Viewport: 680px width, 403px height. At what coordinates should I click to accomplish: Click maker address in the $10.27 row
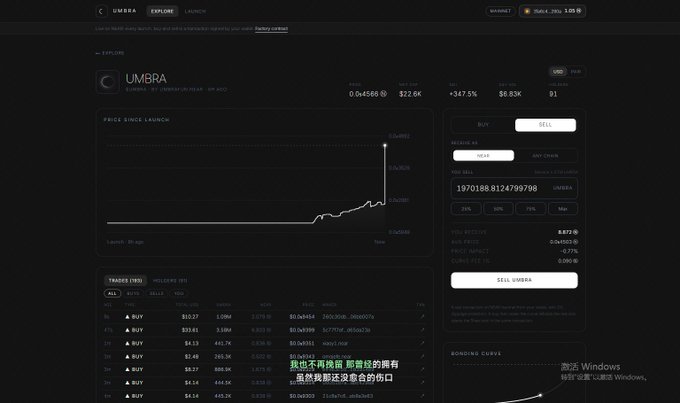point(348,317)
